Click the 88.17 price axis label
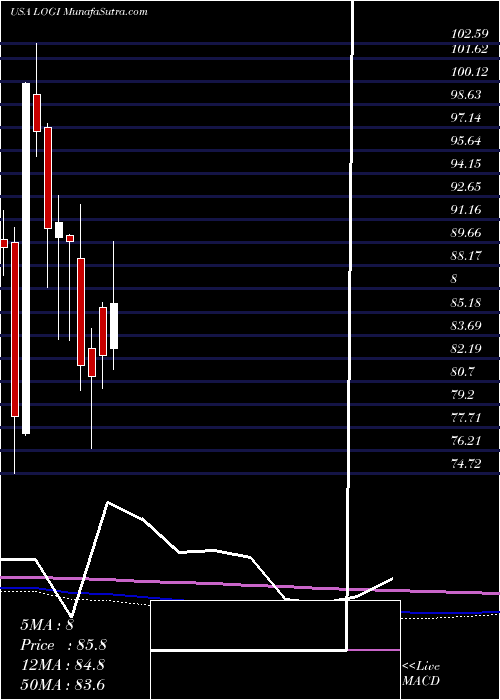The image size is (500, 700). click(466, 256)
